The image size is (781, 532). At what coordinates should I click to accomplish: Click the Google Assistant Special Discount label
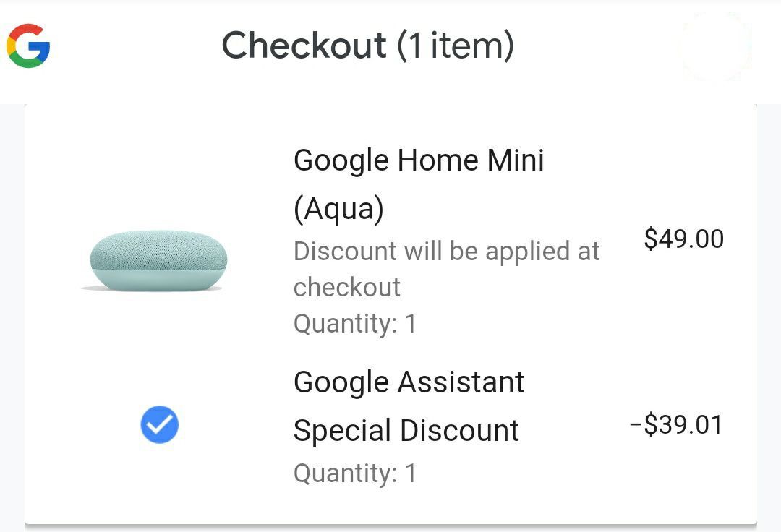pos(409,405)
